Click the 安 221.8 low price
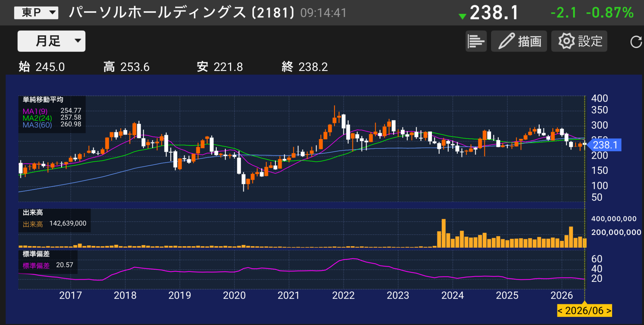 click(220, 67)
